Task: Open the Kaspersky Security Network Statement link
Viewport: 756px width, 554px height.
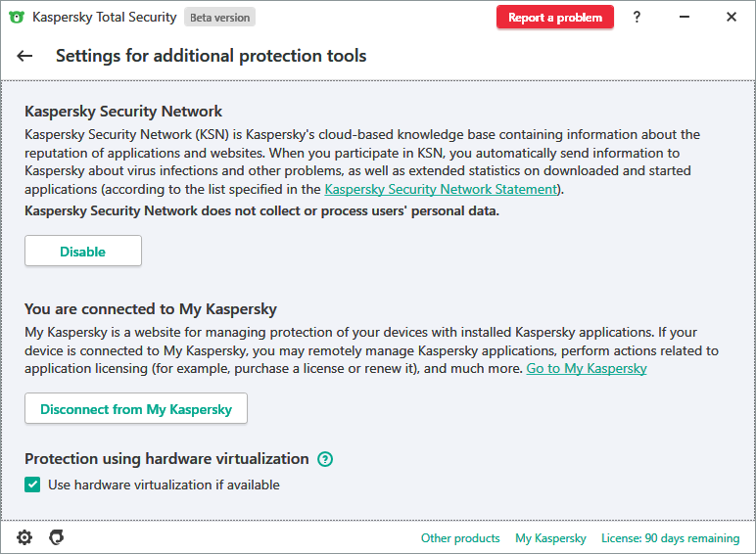Action: [441, 189]
